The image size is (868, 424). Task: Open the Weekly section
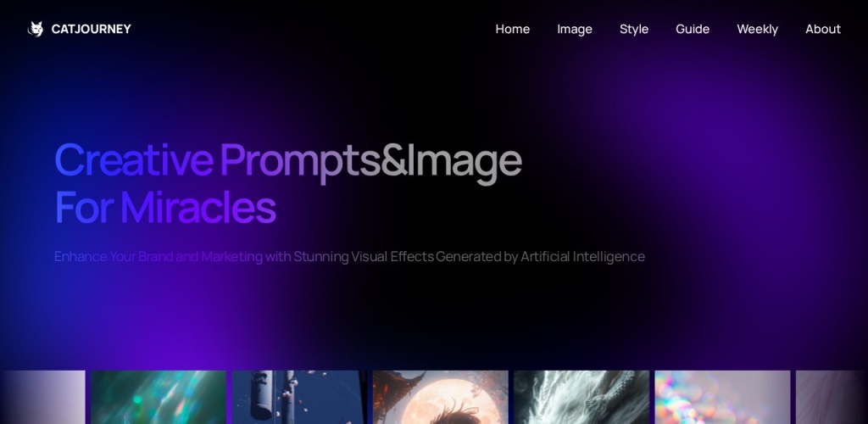tap(757, 30)
